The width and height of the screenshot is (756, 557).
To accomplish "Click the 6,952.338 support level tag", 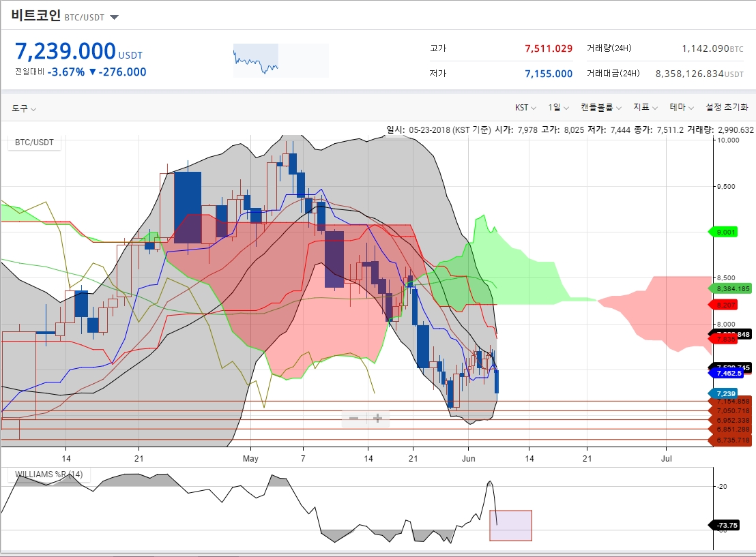I will (730, 420).
